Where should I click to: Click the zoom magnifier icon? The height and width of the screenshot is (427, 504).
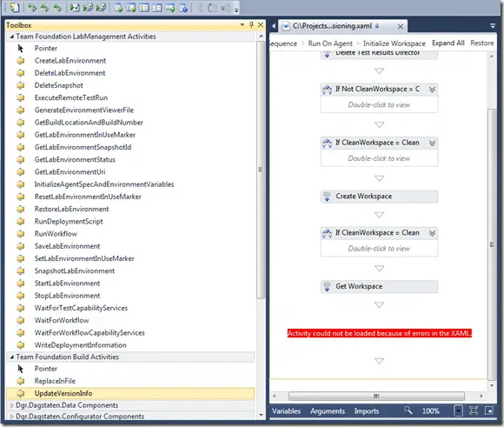[408, 410]
